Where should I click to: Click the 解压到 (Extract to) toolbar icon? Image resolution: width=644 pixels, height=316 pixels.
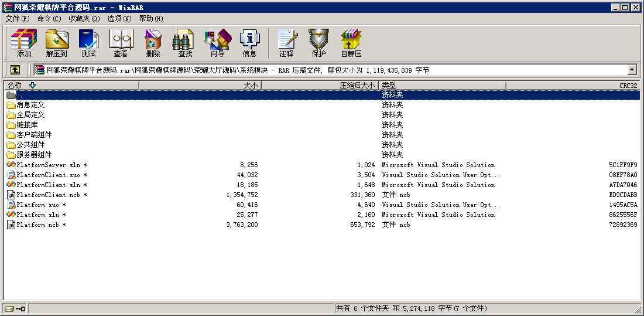(57, 43)
